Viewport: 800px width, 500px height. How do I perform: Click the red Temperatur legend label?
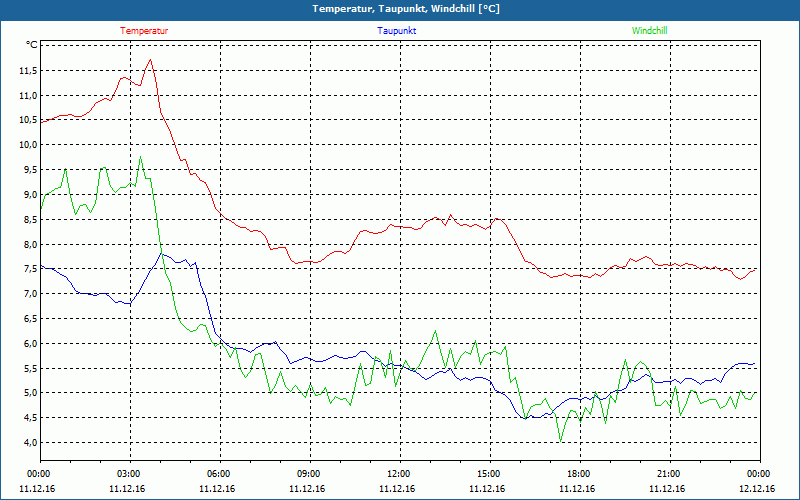(144, 31)
